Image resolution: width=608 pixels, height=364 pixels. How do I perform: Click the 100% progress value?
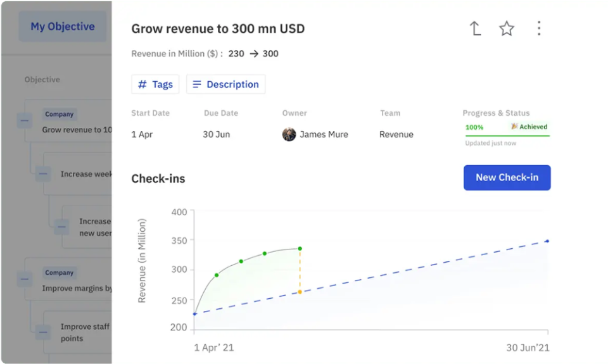(474, 127)
